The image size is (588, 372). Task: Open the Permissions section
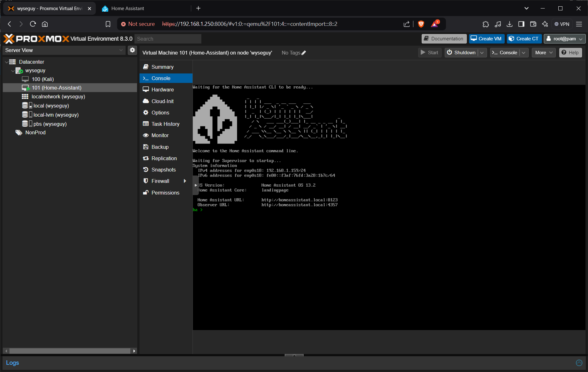pos(166,193)
